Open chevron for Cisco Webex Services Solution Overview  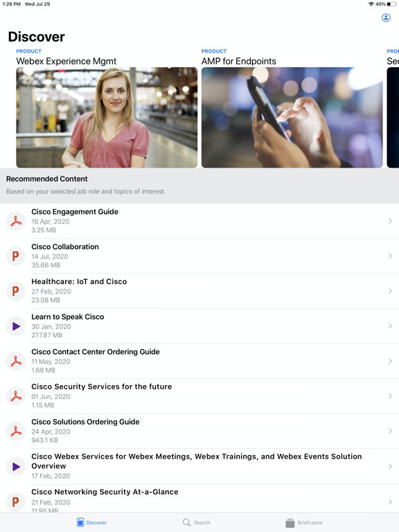click(x=390, y=466)
